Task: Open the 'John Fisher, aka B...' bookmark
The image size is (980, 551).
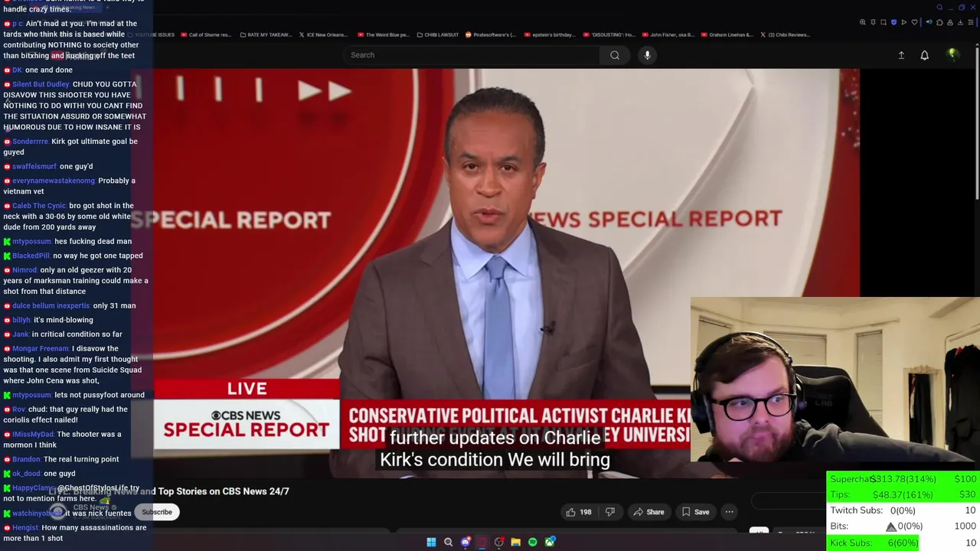Action: tap(668, 34)
